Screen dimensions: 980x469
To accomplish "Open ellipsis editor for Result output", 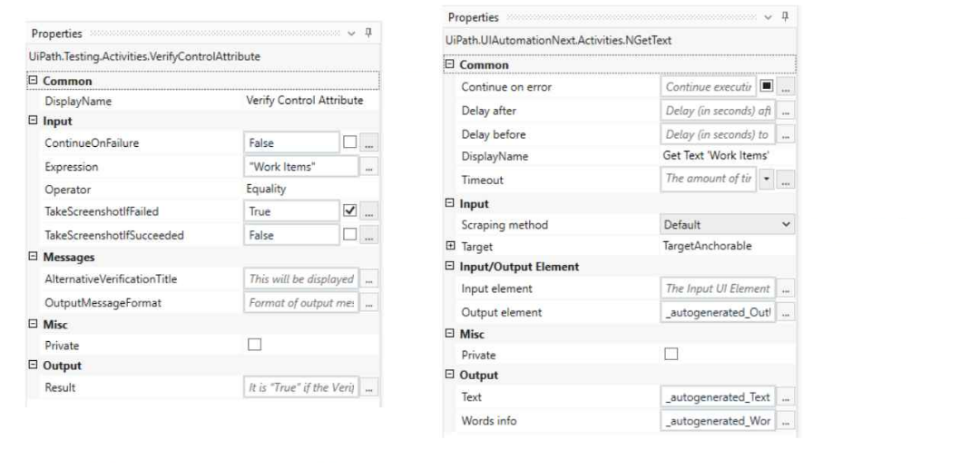I will 368,388.
